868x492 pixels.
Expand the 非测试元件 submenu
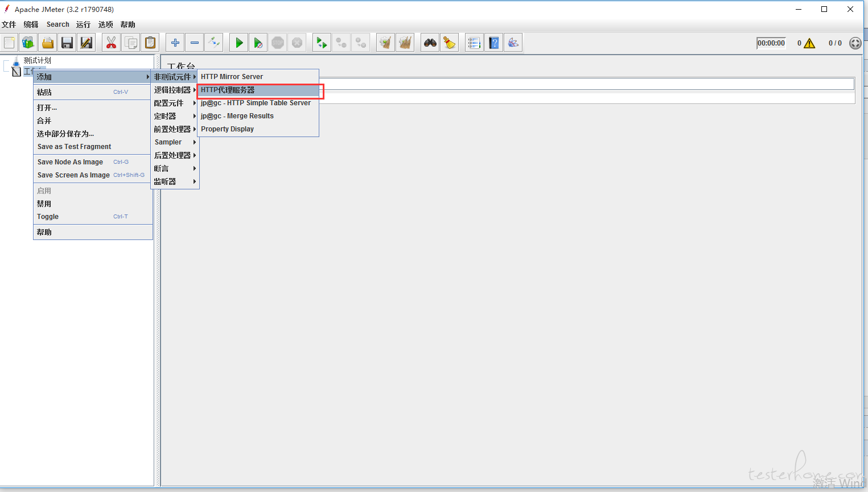pos(175,77)
